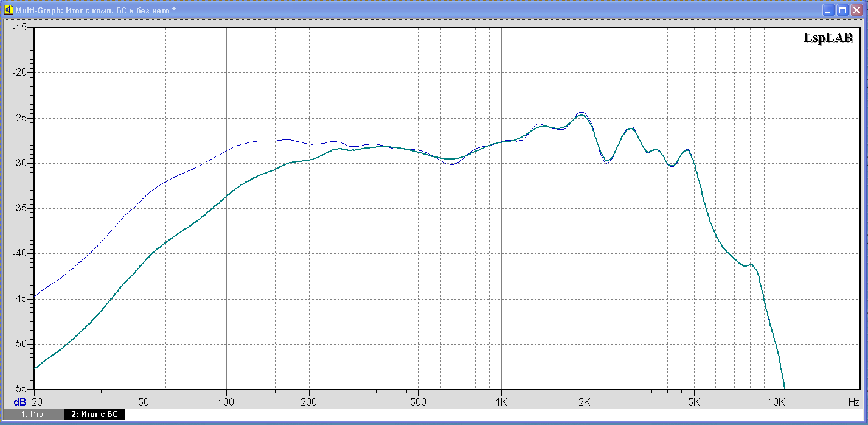This screenshot has width=868, height=425.
Task: Select the "2: Итог с БС" curve tab
Action: pos(94,415)
